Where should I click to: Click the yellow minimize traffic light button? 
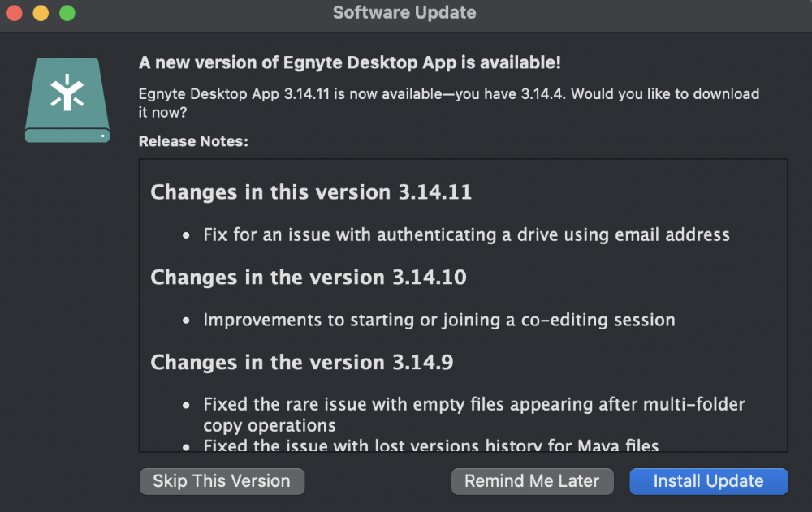coord(40,13)
